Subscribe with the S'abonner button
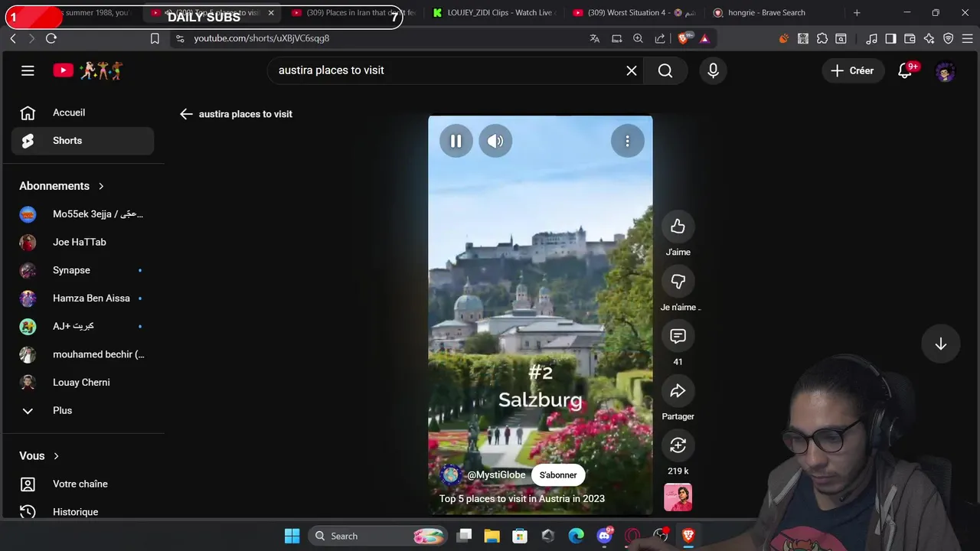 click(558, 475)
